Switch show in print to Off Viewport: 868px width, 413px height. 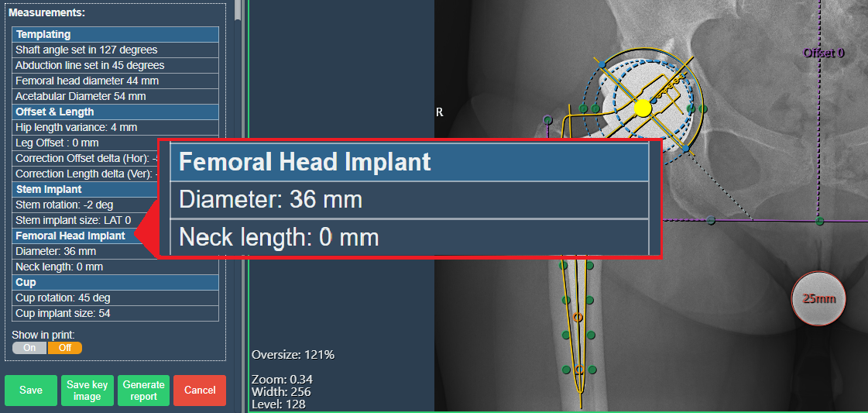click(x=65, y=348)
